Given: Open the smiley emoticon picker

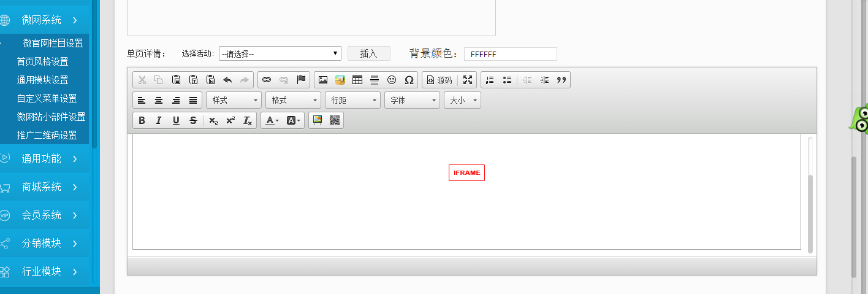Looking at the screenshot, I should 392,80.
